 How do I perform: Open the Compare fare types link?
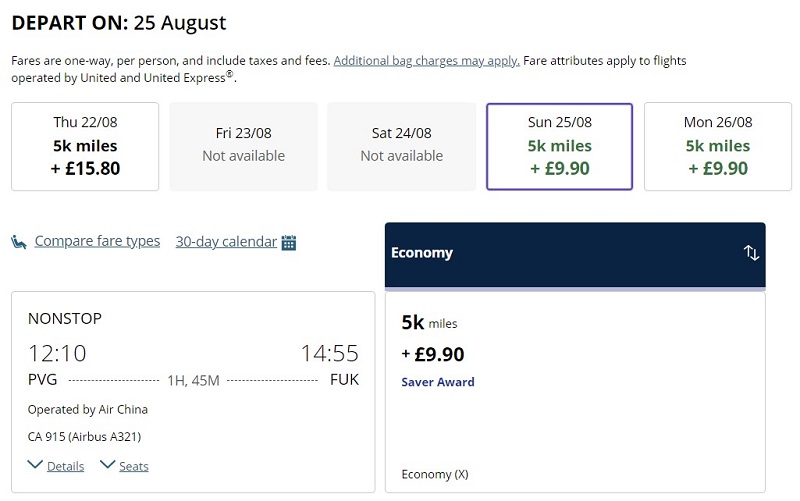click(97, 241)
